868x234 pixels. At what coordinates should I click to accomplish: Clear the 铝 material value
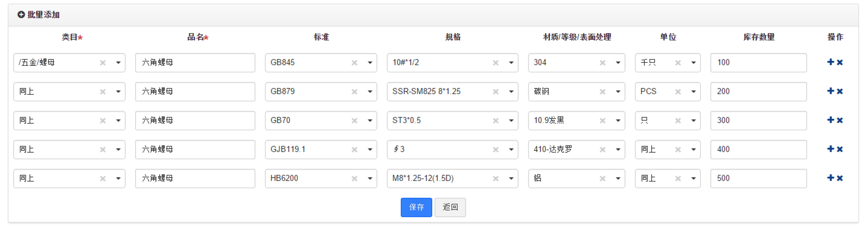click(x=602, y=179)
